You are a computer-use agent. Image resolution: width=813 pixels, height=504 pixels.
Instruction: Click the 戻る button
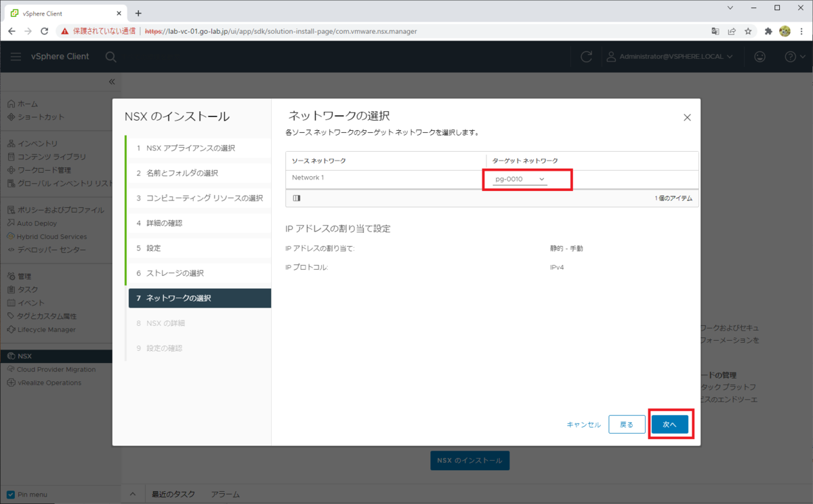click(x=627, y=425)
